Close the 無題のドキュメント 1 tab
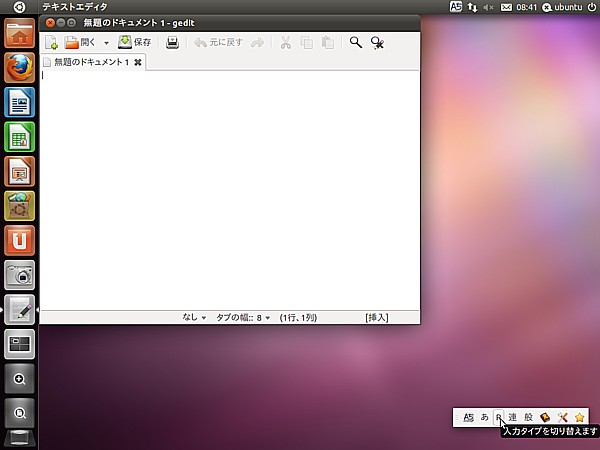Screen dimensions: 600x450 tap(138, 62)
